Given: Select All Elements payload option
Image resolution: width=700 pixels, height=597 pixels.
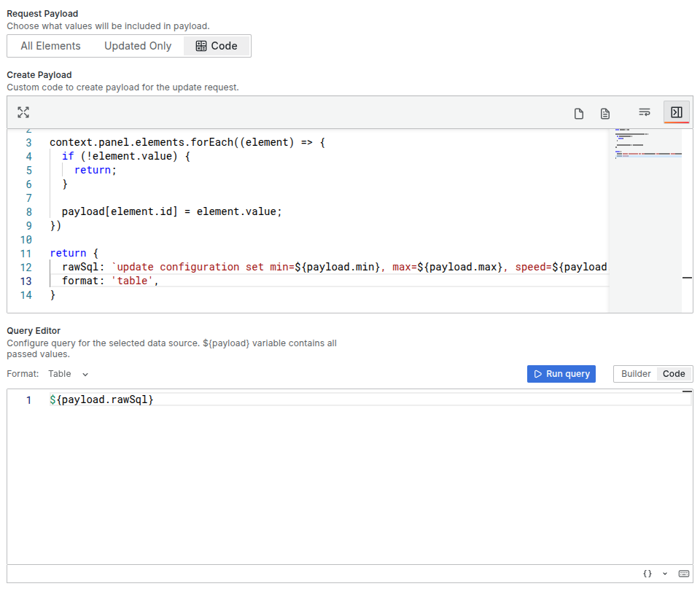Looking at the screenshot, I should [50, 46].
